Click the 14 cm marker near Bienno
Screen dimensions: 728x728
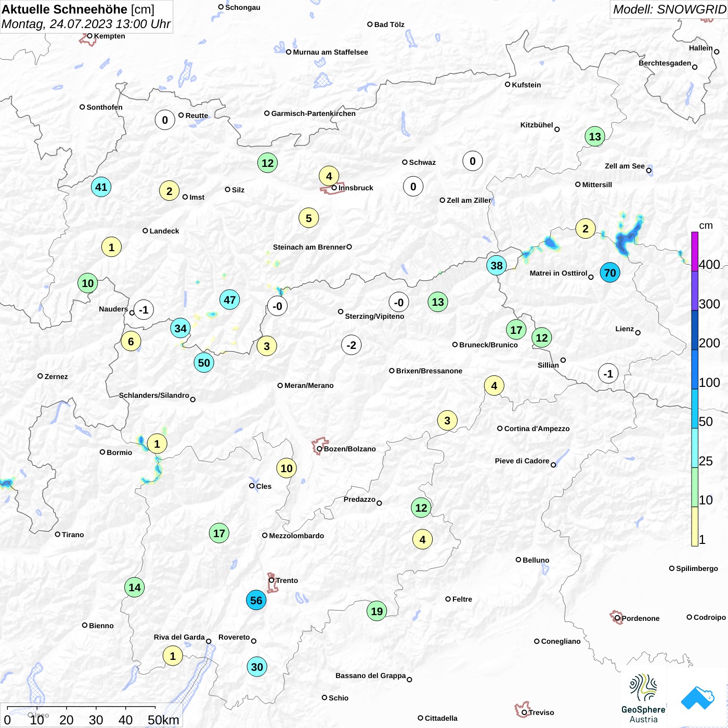[x=135, y=587]
